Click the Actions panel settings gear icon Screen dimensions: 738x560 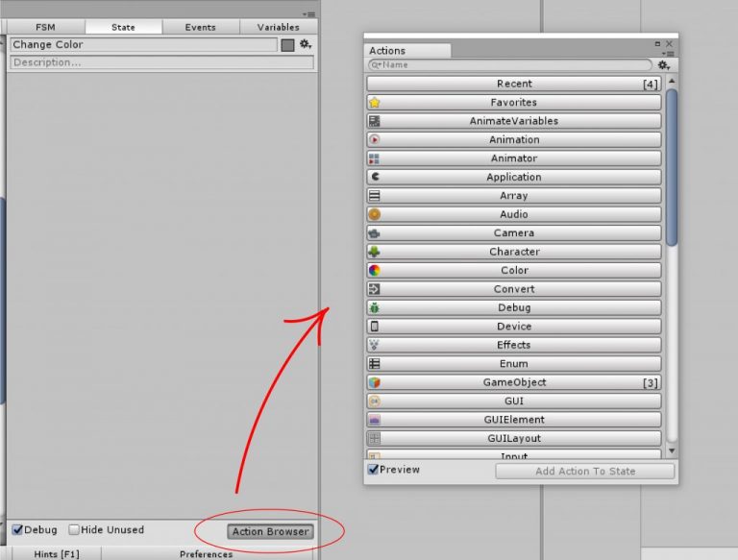663,65
